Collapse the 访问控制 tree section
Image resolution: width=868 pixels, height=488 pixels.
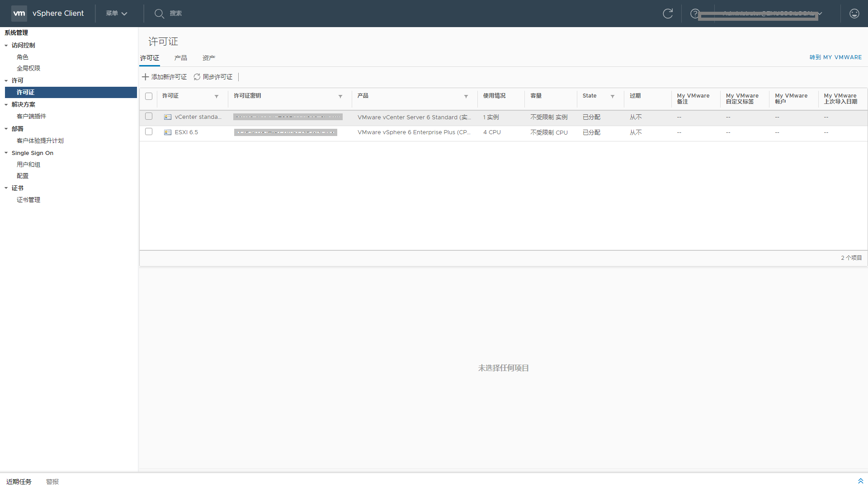pos(6,46)
